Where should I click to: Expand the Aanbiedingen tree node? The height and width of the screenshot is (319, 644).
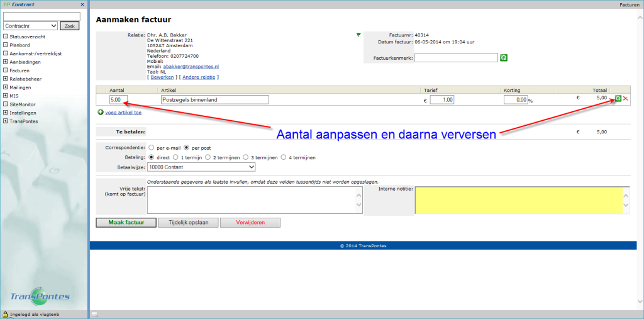[x=5, y=62]
